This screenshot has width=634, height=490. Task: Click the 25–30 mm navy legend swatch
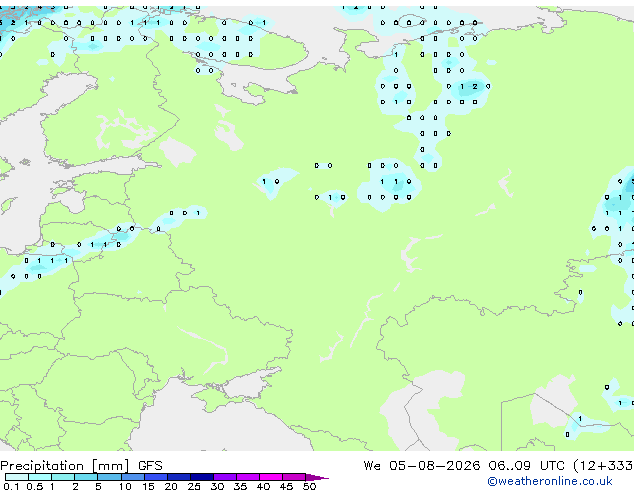[202, 477]
